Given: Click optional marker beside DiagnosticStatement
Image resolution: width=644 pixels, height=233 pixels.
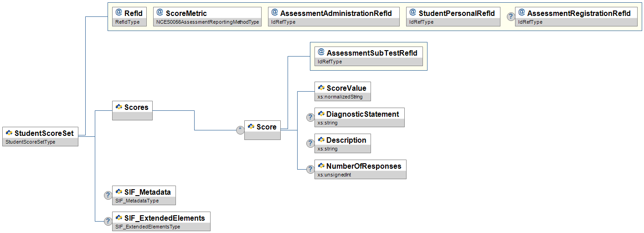Looking at the screenshot, I should click(310, 117).
